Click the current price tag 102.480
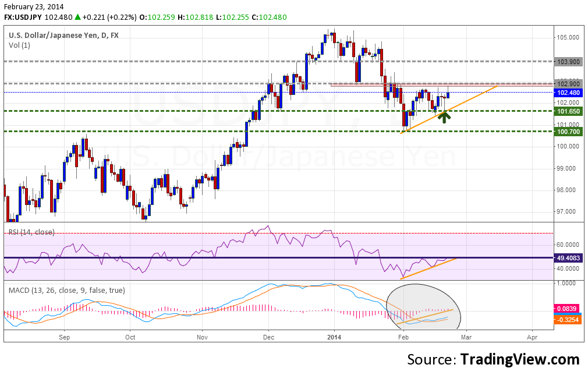 click(x=569, y=93)
